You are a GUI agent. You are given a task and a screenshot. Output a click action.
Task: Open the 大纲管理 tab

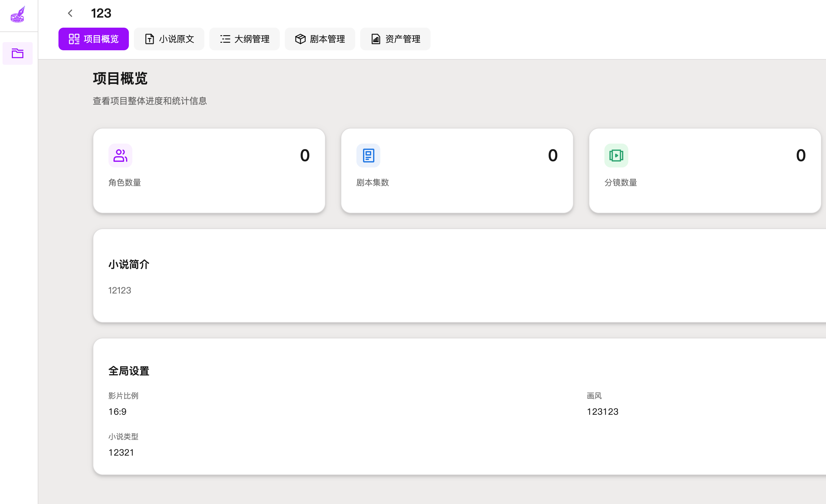(x=252, y=39)
